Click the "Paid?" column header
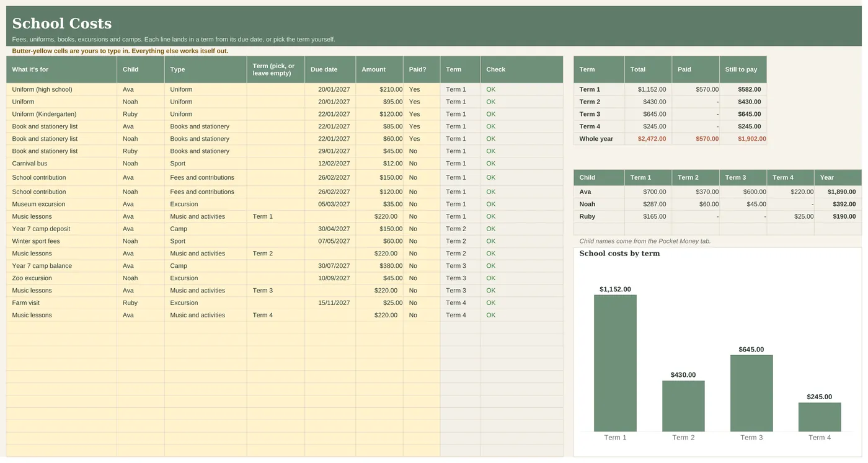This screenshot has height=463, width=868. (422, 69)
